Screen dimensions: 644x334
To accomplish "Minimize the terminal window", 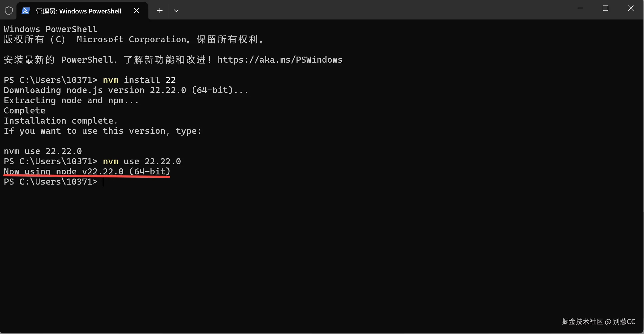I will pyautogui.click(x=580, y=9).
